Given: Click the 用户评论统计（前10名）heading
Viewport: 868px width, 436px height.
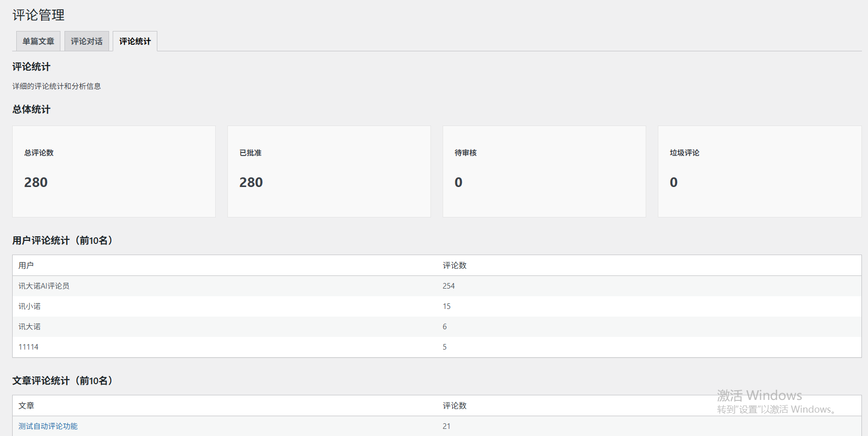Looking at the screenshot, I should 62,240.
